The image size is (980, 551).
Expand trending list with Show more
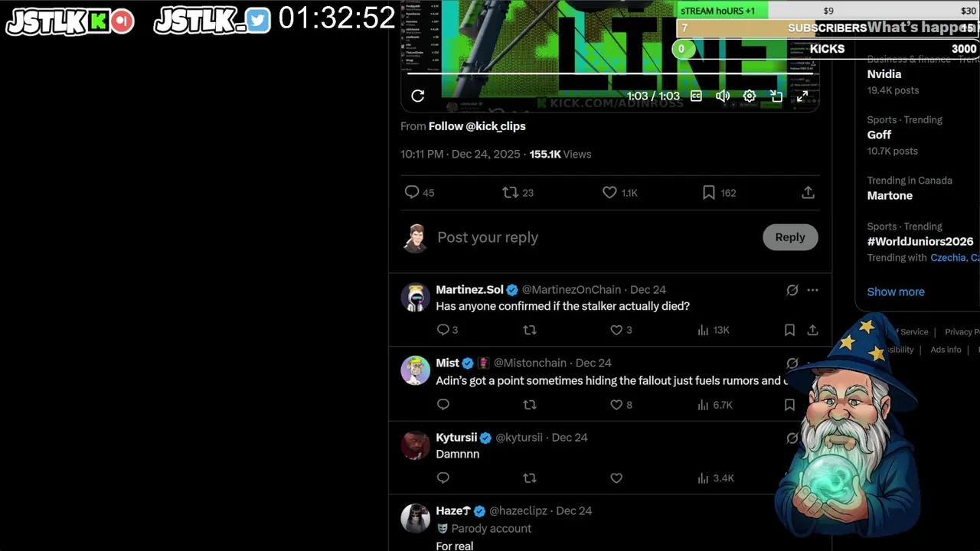[896, 292]
